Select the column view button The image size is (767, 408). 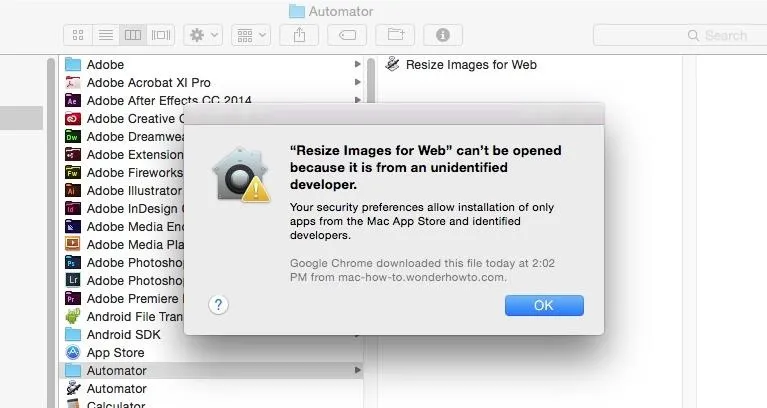click(x=133, y=35)
